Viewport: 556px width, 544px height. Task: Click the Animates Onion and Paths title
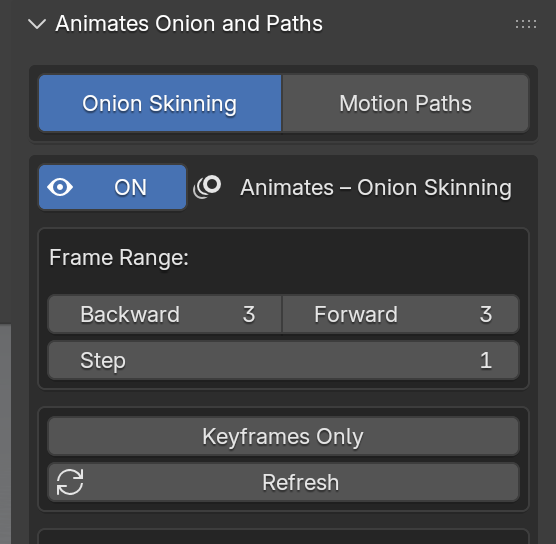coord(189,24)
